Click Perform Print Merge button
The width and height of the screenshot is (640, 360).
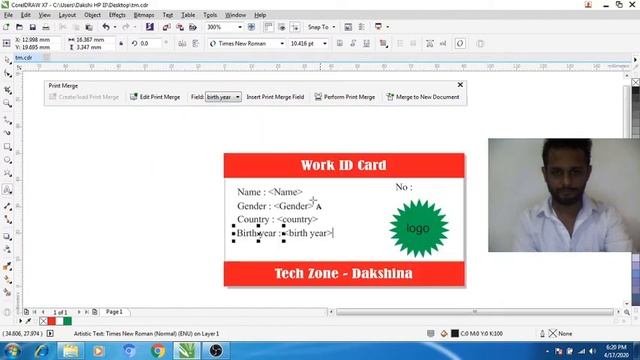pos(344,97)
